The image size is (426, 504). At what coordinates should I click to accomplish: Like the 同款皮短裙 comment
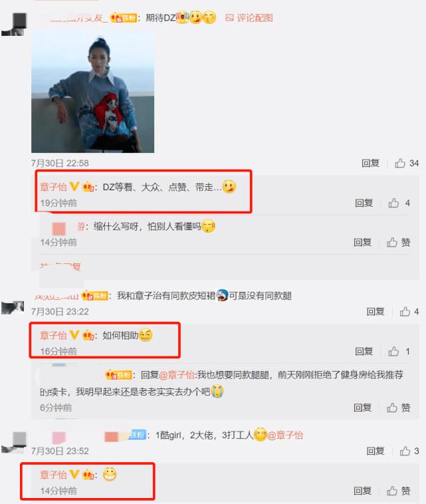409,312
